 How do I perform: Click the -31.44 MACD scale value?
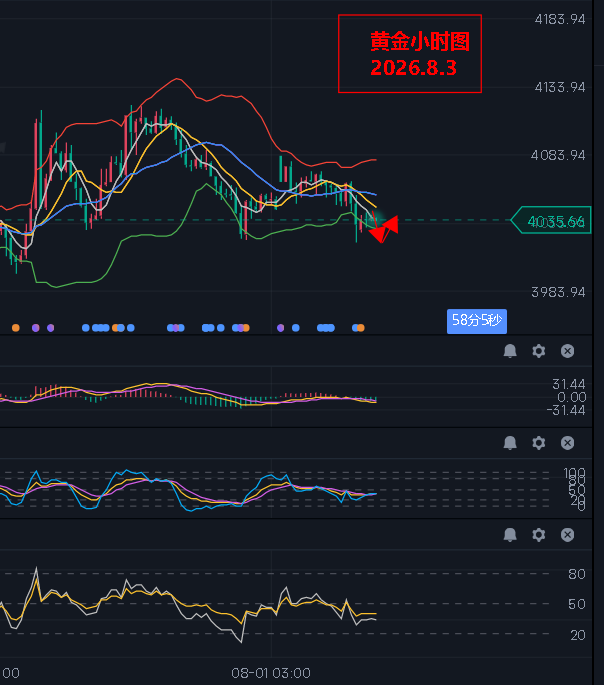pos(566,410)
